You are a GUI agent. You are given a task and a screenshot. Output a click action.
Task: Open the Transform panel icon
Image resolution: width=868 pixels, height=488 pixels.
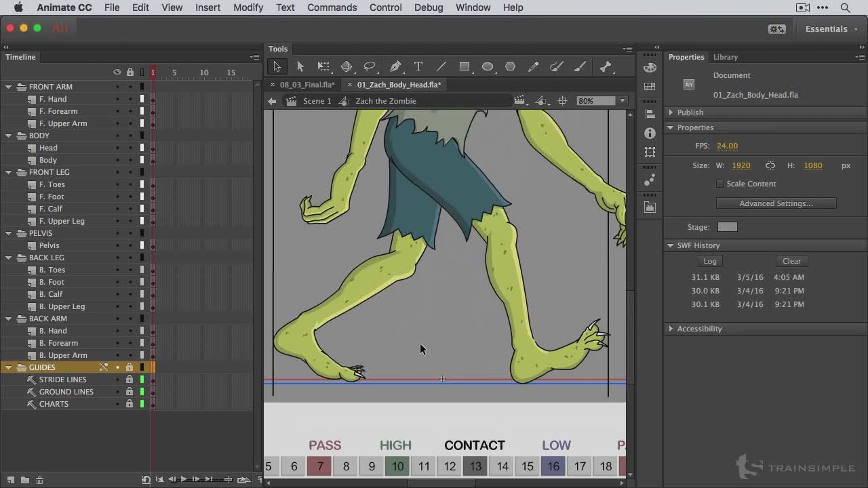650,152
